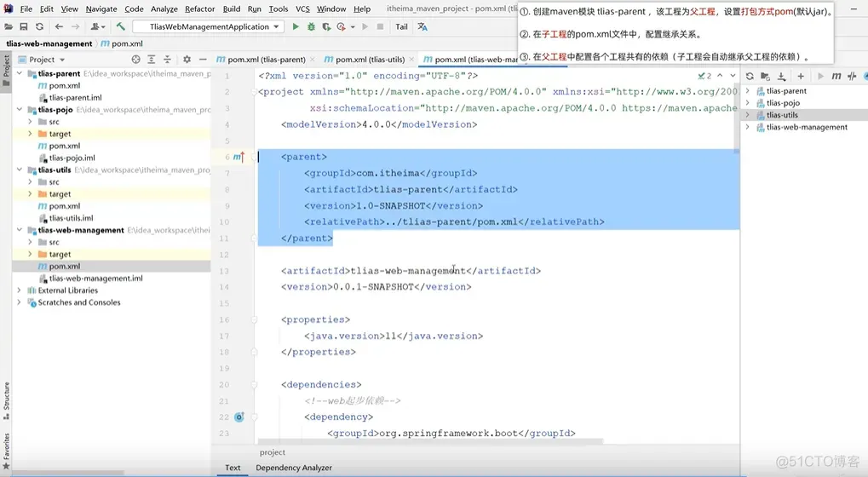Click the Translate icon in toolbar
The height and width of the screenshot is (477, 868).
[x=423, y=26]
